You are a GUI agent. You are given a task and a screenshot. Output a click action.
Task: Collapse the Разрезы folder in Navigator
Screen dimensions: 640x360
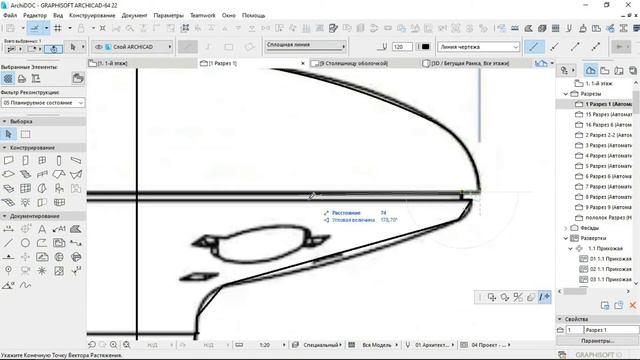pos(566,94)
